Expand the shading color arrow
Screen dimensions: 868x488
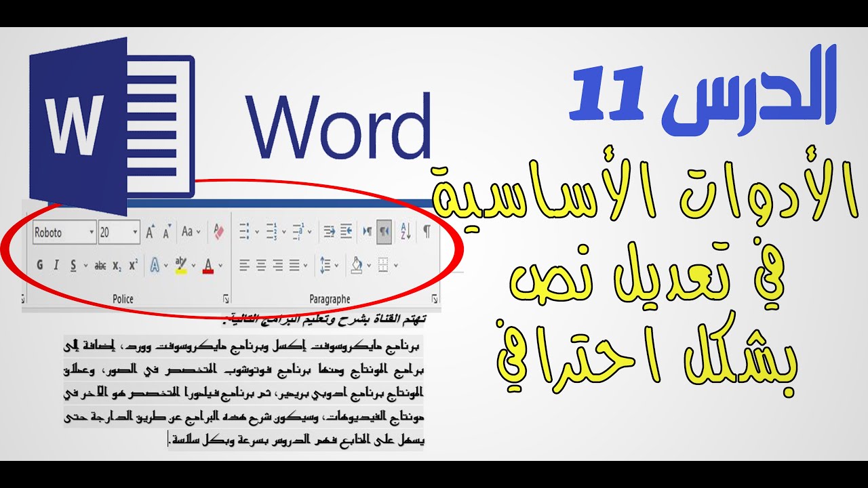tap(369, 265)
